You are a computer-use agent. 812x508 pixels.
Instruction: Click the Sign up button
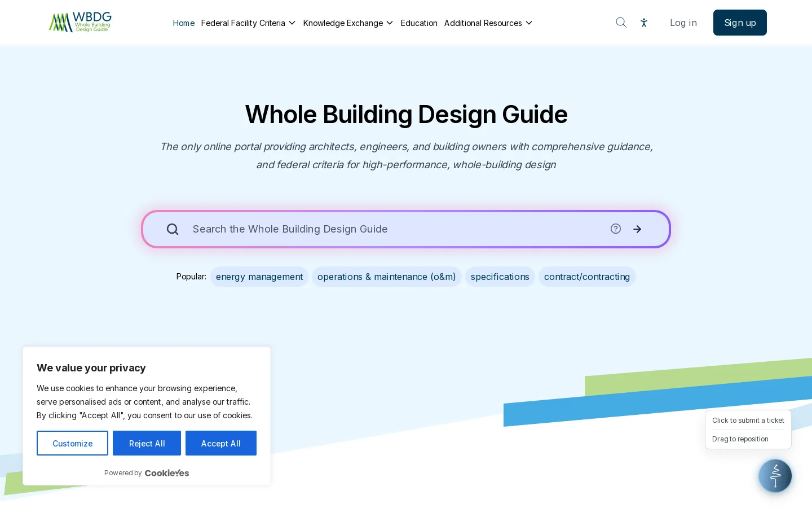(740, 23)
